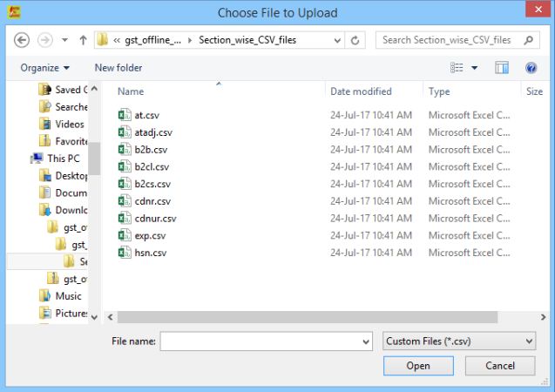
Task: Toggle the preview pane
Action: 502,67
